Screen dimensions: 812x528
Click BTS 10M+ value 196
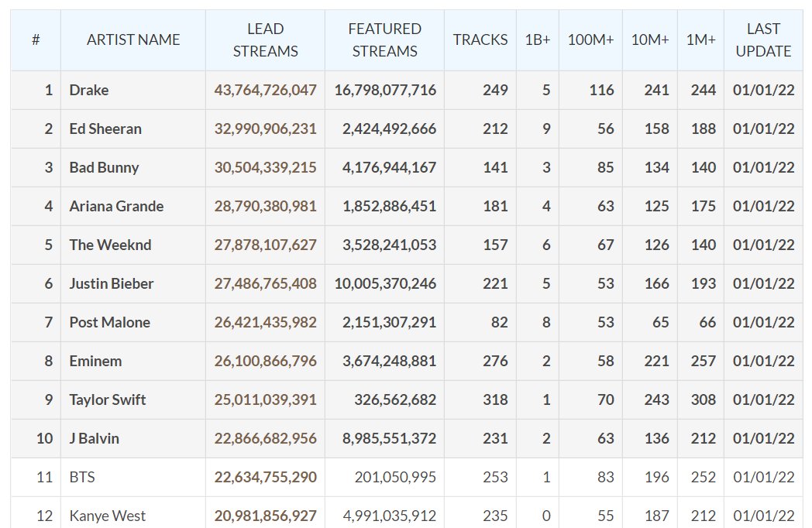656,477
